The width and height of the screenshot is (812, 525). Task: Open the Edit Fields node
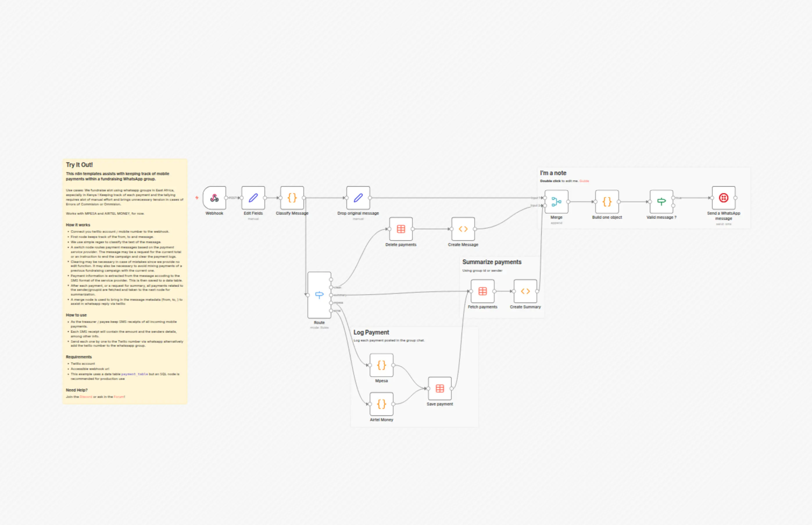click(x=253, y=198)
